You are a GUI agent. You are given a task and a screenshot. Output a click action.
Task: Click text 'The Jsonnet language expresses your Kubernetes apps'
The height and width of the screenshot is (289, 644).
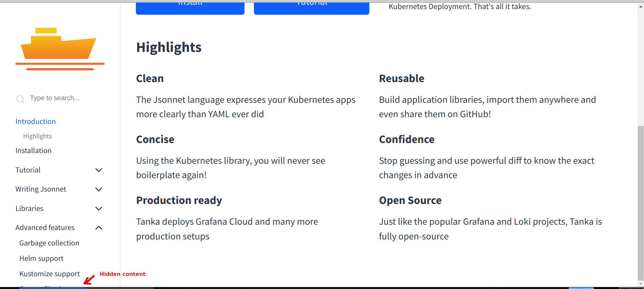(x=246, y=100)
